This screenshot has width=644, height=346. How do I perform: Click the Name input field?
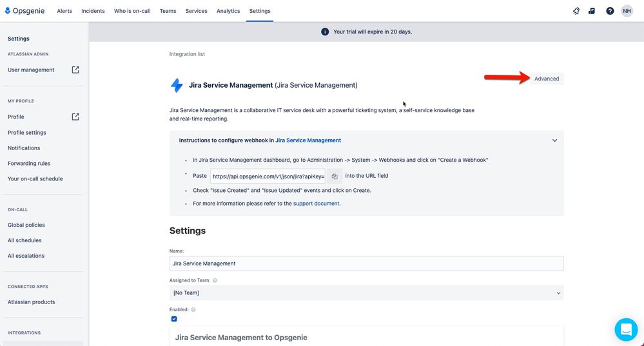366,264
